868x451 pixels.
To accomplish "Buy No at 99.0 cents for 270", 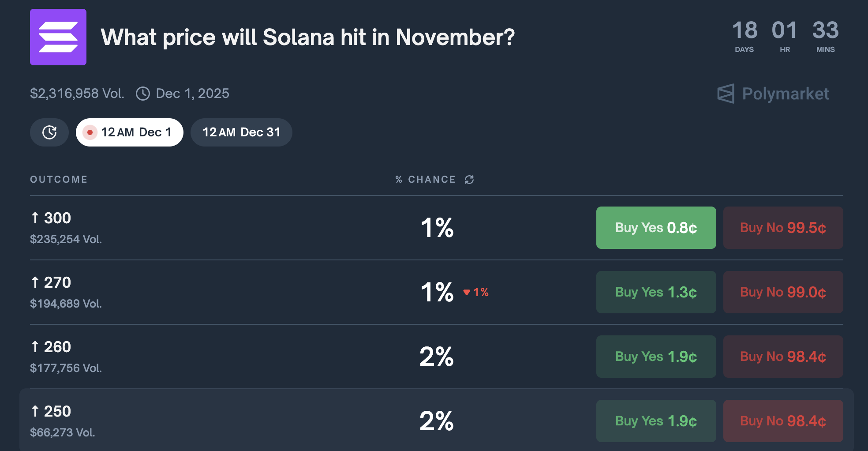I will (783, 292).
